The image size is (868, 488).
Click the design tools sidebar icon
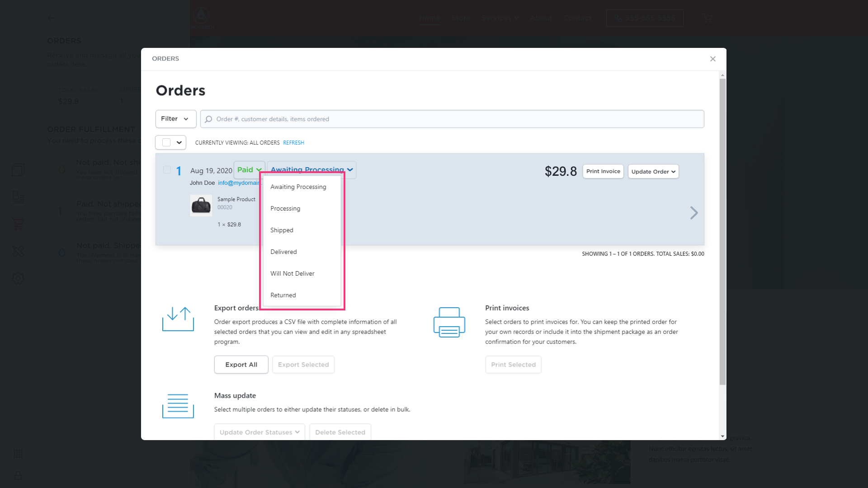(18, 251)
